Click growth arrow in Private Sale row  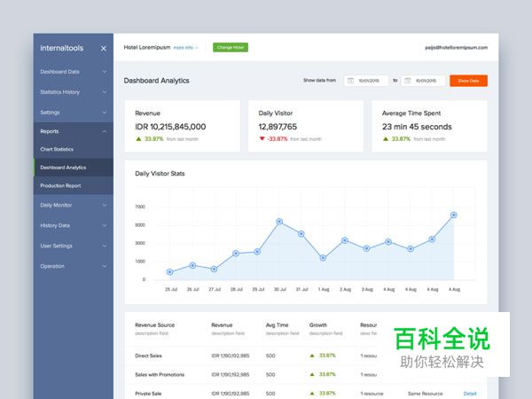(312, 394)
